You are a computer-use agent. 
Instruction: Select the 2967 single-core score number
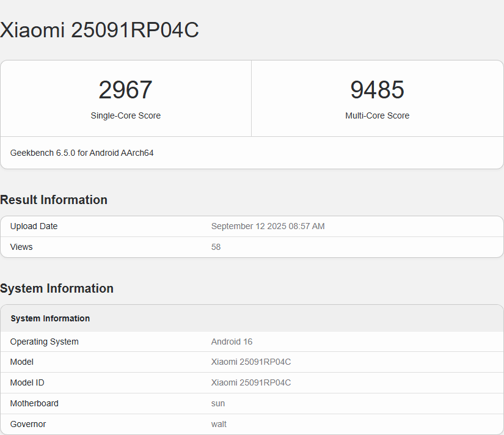pyautogui.click(x=125, y=90)
